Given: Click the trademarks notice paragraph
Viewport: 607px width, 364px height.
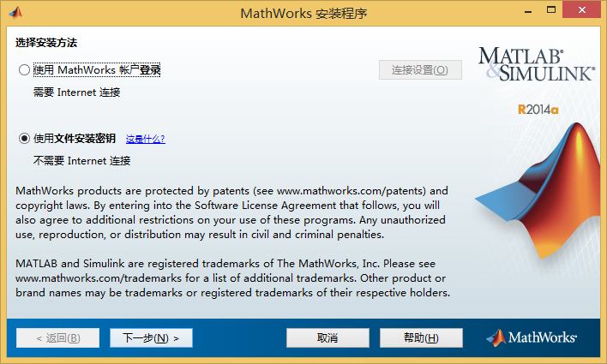Looking at the screenshot, I should (232, 277).
